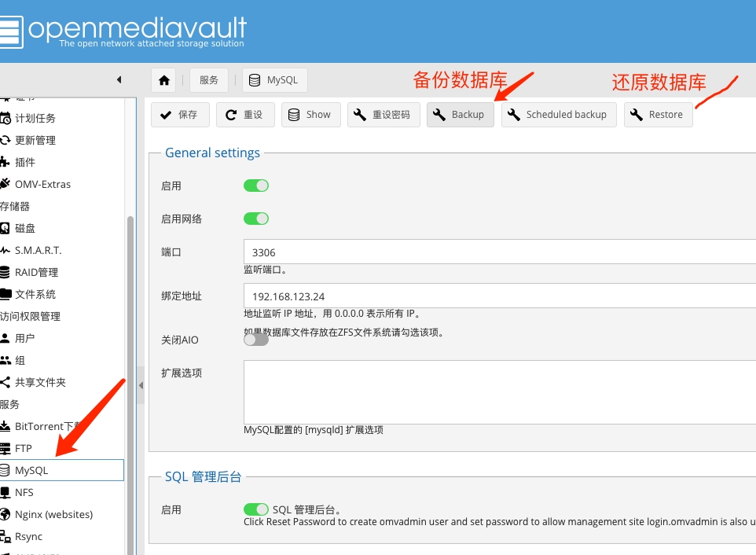This screenshot has height=555, width=756.
Task: Open Scheduled backup settings
Action: (x=559, y=115)
